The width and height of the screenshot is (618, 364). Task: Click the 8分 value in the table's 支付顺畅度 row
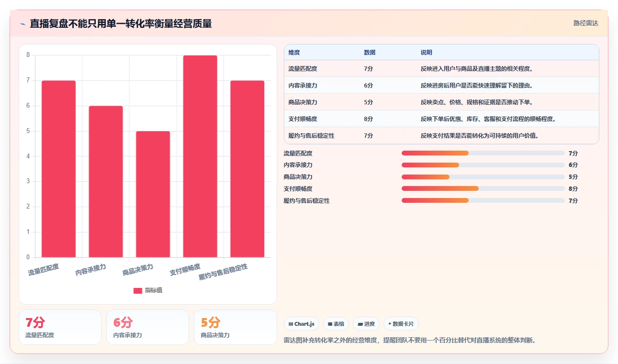(x=369, y=119)
